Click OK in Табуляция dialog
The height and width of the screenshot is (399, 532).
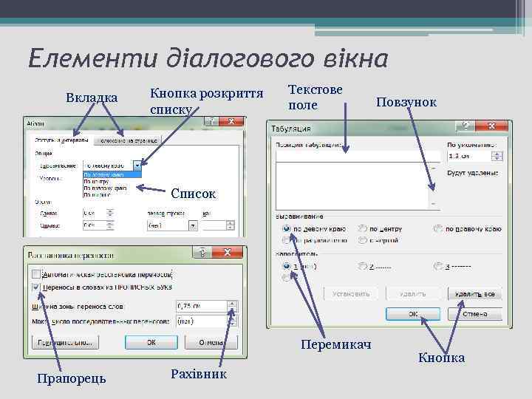point(413,314)
